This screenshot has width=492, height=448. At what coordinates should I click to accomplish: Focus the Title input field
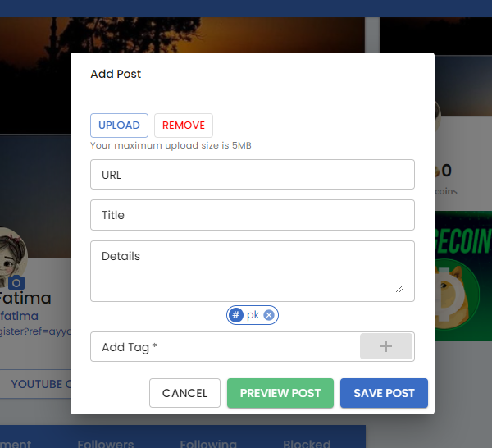253,215
